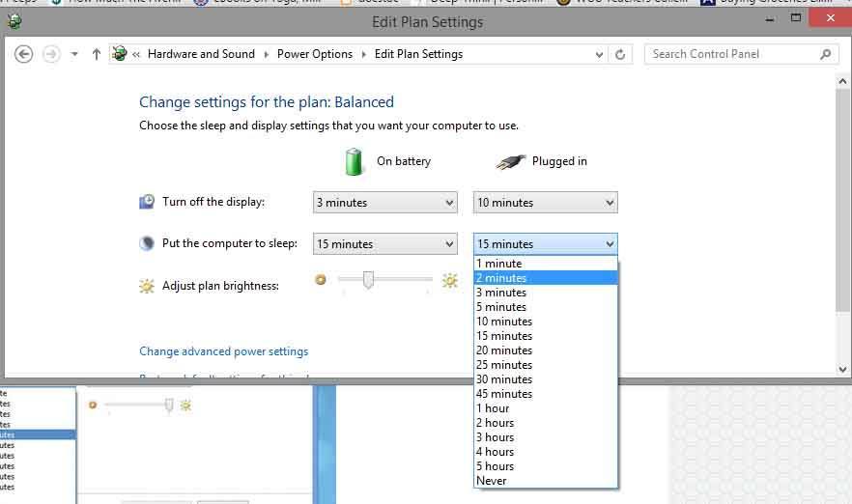Image resolution: width=852 pixels, height=504 pixels.
Task: Click the Put the computer to sleep moon icon
Action: click(x=147, y=243)
